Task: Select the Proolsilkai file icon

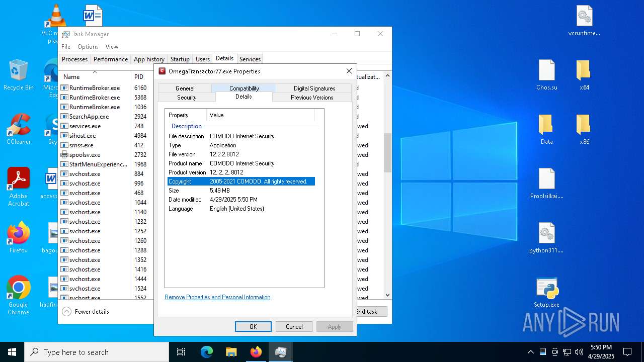Action: tap(547, 184)
